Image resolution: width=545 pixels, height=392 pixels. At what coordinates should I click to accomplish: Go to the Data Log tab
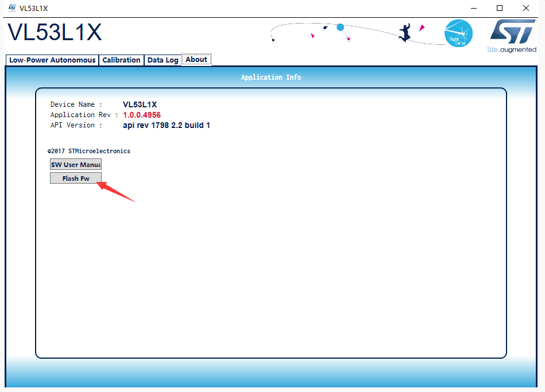163,60
